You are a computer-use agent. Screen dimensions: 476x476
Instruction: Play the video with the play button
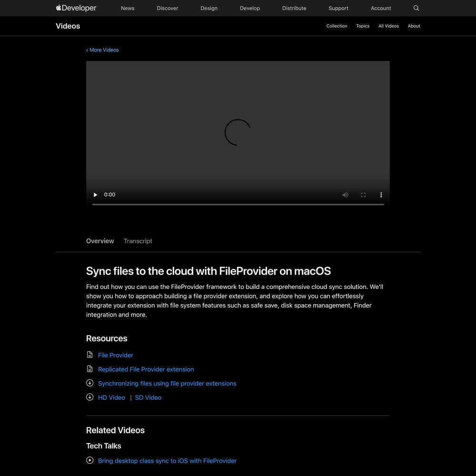95,195
